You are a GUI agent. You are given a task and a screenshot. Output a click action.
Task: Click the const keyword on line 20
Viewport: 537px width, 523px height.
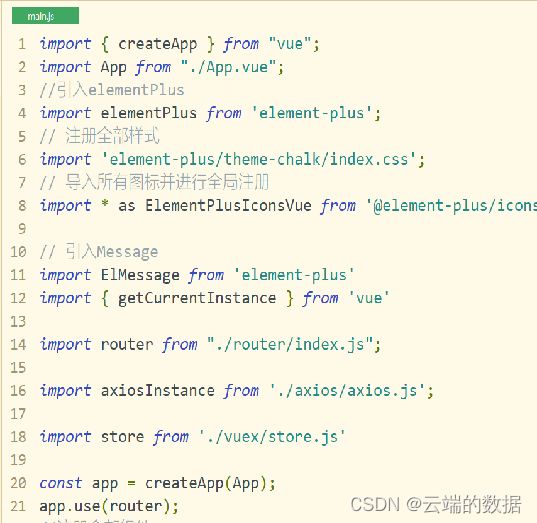[x=61, y=484]
